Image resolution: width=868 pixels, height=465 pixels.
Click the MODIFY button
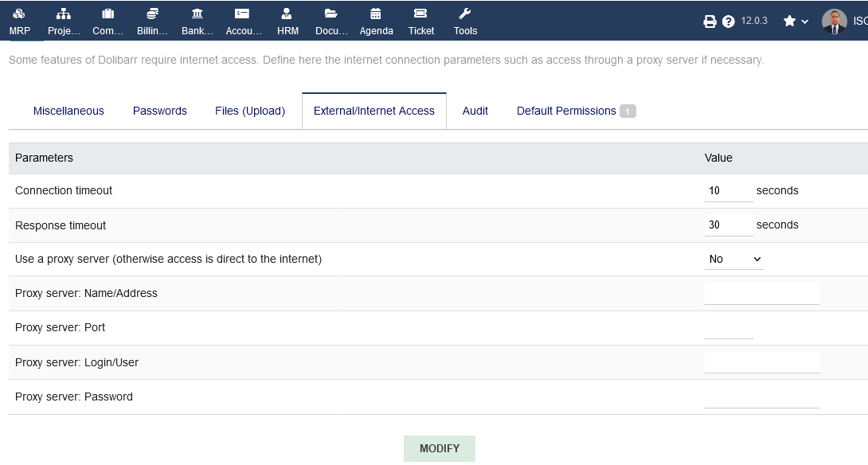[440, 448]
